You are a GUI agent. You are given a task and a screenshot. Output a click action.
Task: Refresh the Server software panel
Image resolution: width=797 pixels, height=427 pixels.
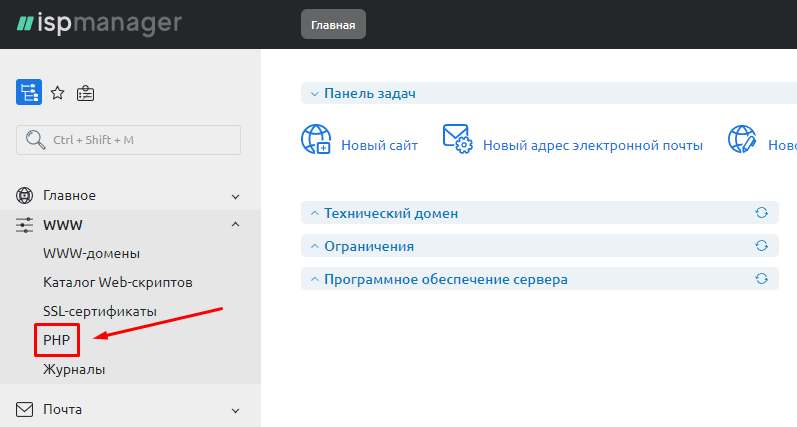[x=761, y=279]
